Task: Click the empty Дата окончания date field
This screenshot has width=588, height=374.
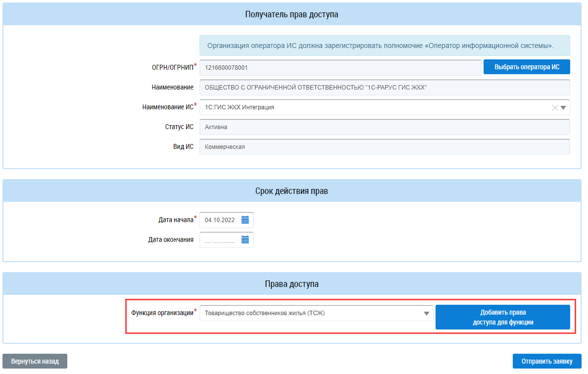Action: (x=220, y=240)
